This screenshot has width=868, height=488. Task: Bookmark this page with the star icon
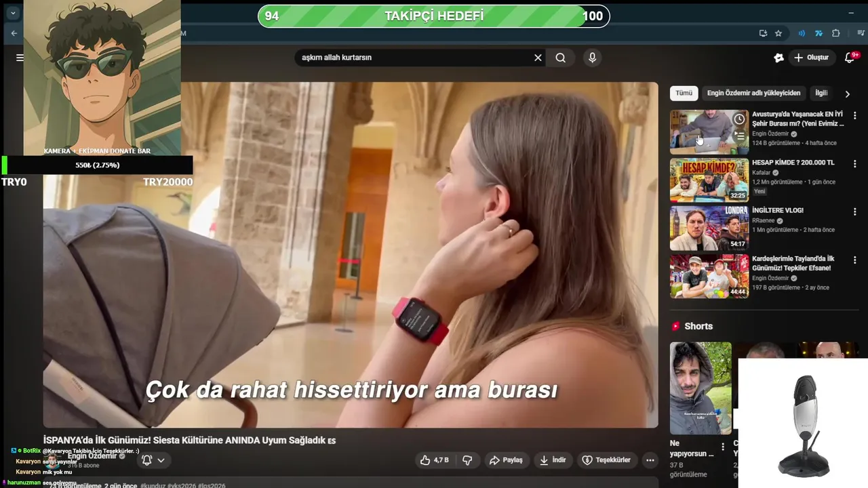pyautogui.click(x=778, y=33)
